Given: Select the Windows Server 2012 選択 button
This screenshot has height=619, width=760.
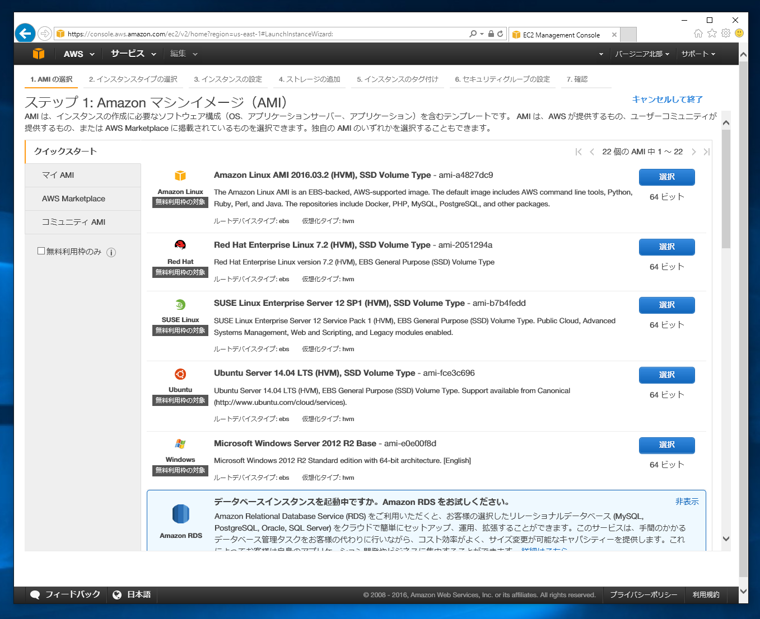Looking at the screenshot, I should (666, 445).
